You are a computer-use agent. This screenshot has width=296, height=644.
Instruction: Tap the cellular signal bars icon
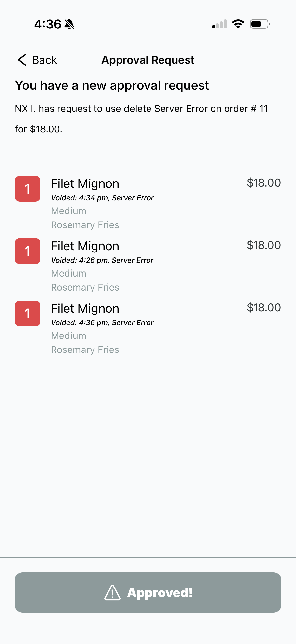219,24
